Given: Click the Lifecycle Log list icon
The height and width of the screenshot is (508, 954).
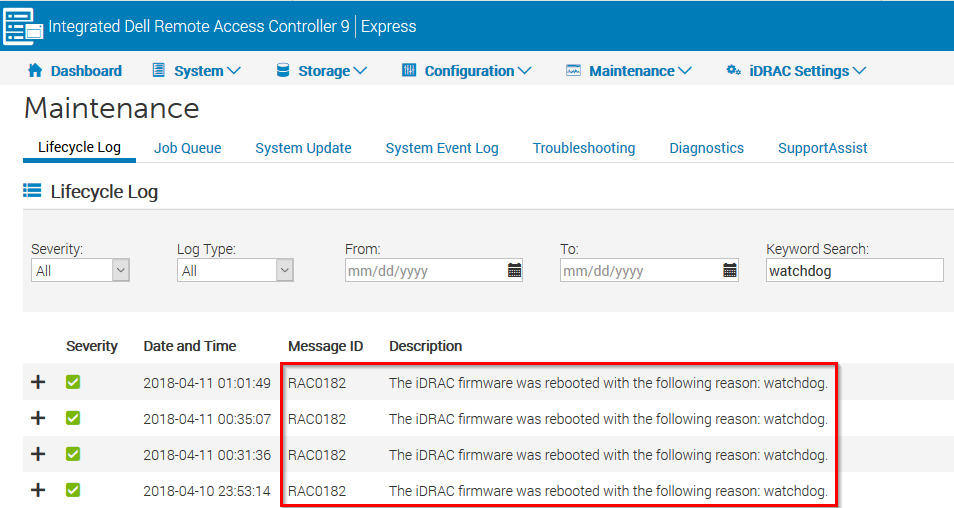Looking at the screenshot, I should coord(32,191).
